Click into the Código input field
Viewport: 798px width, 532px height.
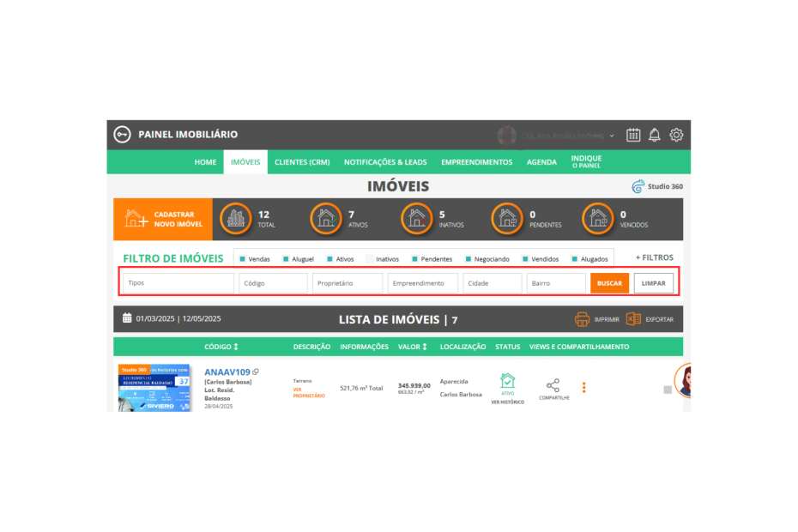[273, 283]
